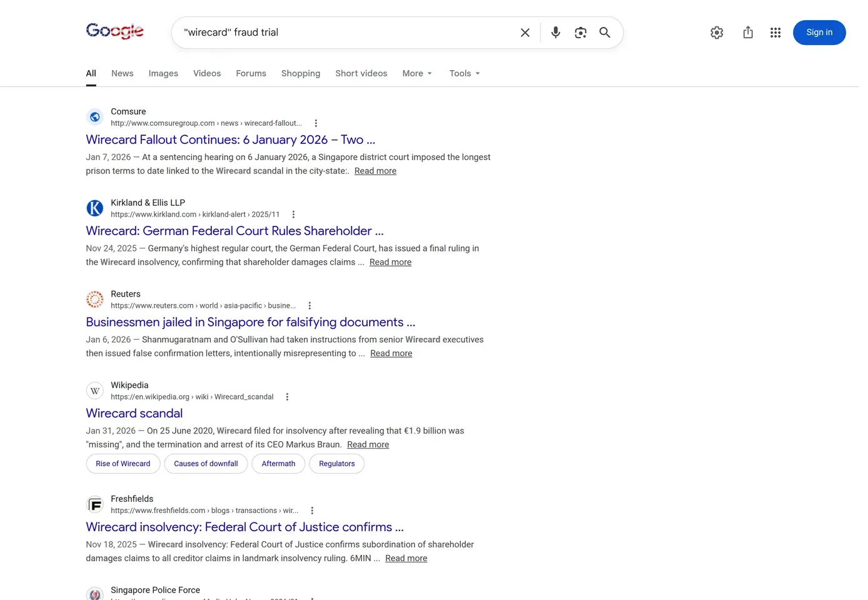Click the www.kirkland.com URL breadcrumb
This screenshot has width=868, height=600.
click(x=195, y=215)
